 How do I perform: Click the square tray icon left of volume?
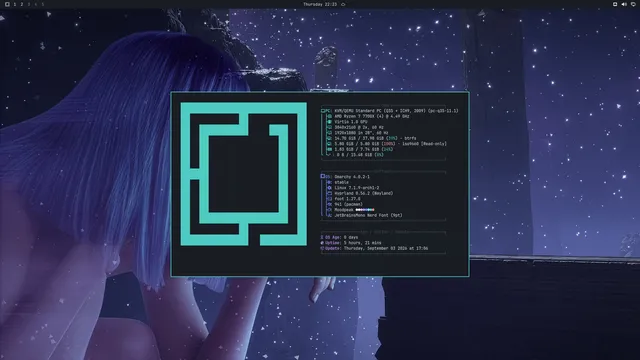615,4
